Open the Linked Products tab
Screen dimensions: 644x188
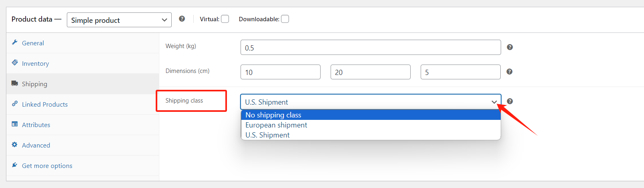pos(44,104)
